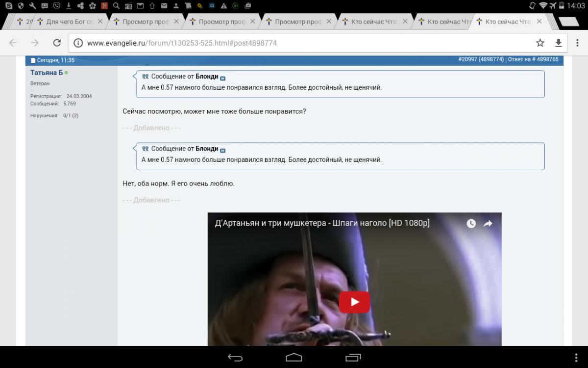Bookmark this page with the star icon
The height and width of the screenshot is (368, 588).
[540, 43]
